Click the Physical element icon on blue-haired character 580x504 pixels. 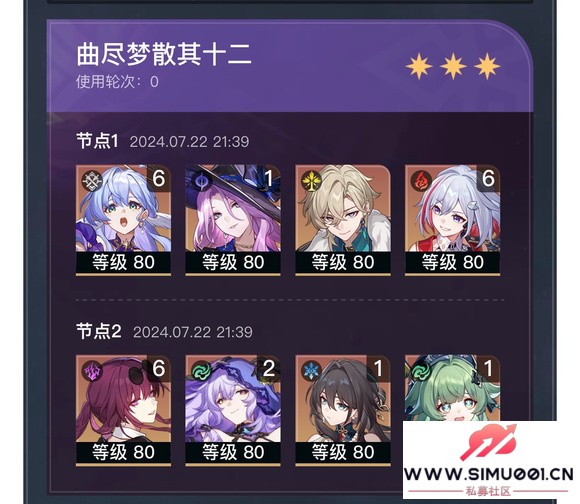(91, 181)
